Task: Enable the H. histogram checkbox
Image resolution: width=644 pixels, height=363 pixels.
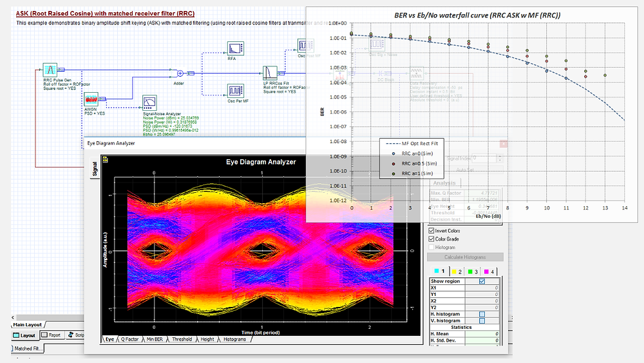Action: pyautogui.click(x=482, y=314)
